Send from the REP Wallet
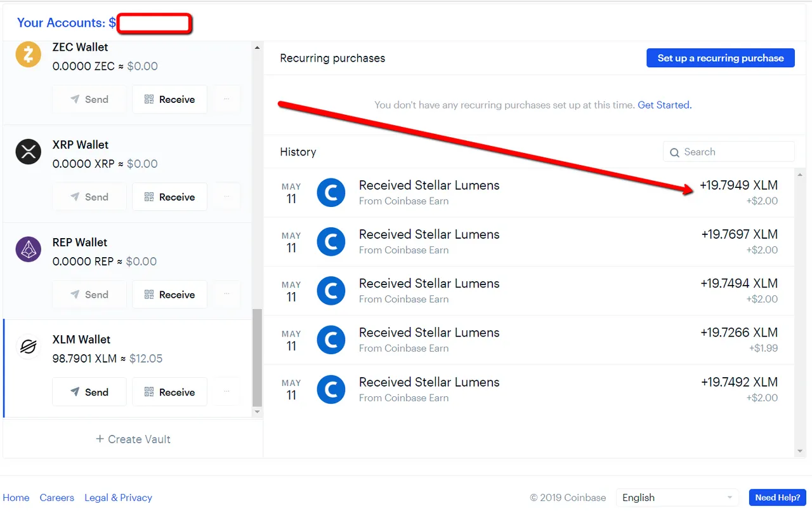This screenshot has height=513, width=812. pyautogui.click(x=89, y=295)
